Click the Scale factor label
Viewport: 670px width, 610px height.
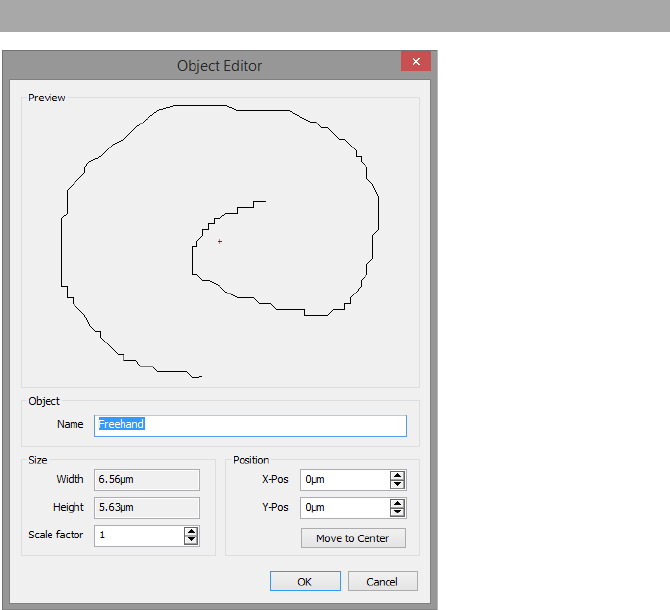56,535
